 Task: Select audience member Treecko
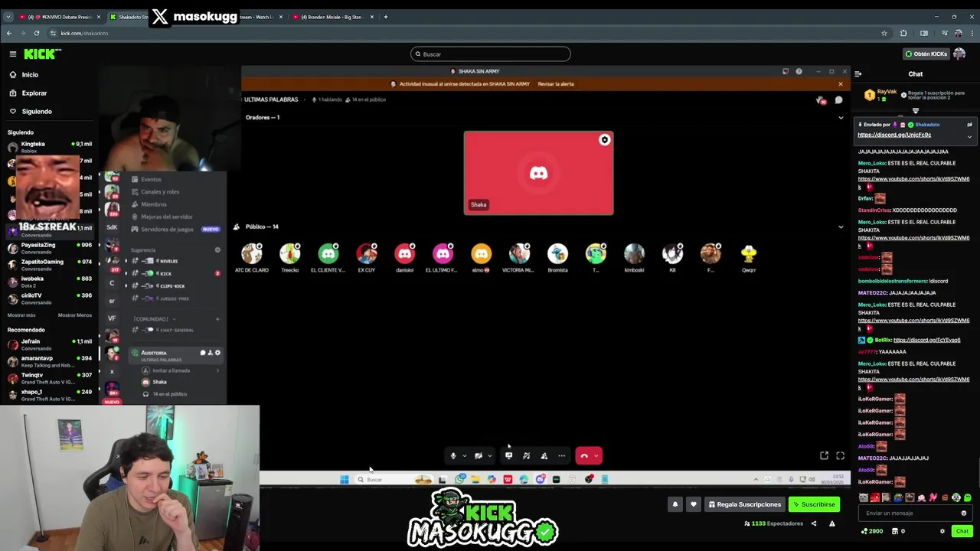click(x=290, y=258)
